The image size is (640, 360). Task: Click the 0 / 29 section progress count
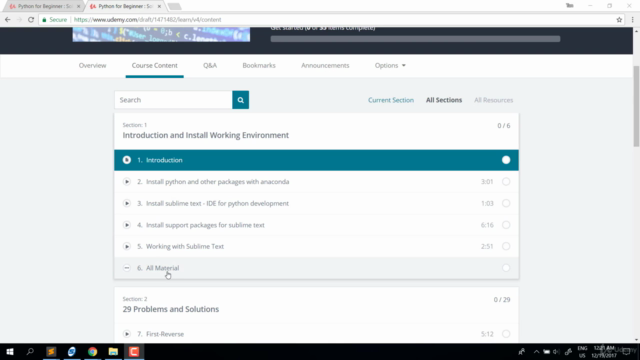(502, 300)
